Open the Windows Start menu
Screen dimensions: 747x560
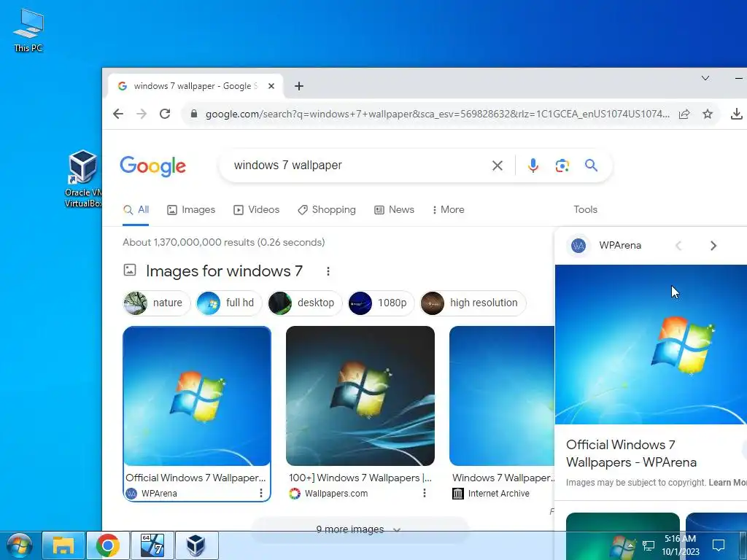click(19, 545)
